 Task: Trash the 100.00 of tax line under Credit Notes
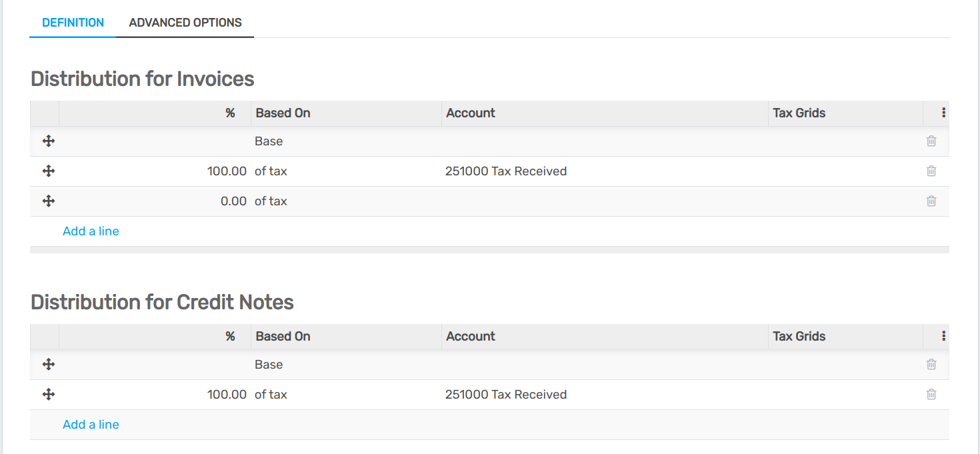931,395
